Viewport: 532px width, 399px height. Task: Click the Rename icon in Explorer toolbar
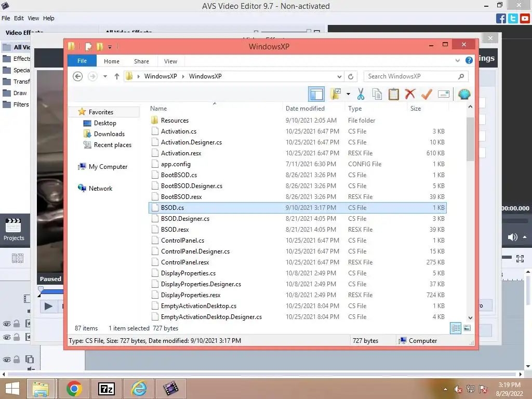(444, 94)
